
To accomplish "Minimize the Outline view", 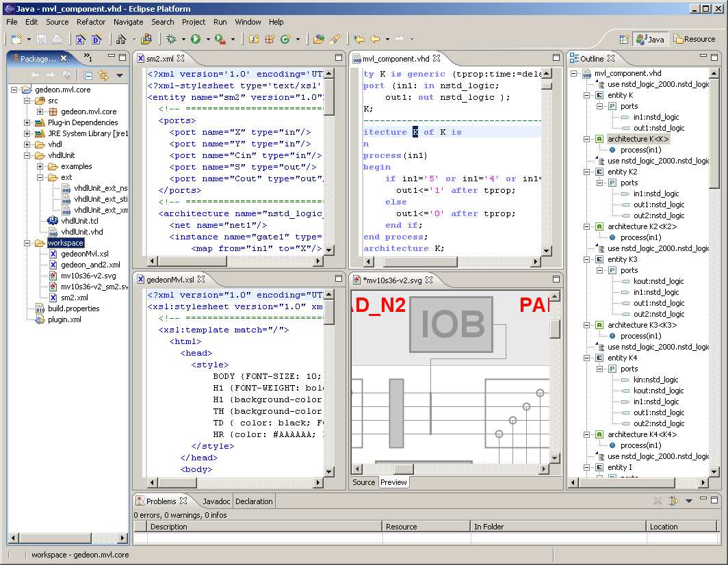I will pyautogui.click(x=703, y=57).
